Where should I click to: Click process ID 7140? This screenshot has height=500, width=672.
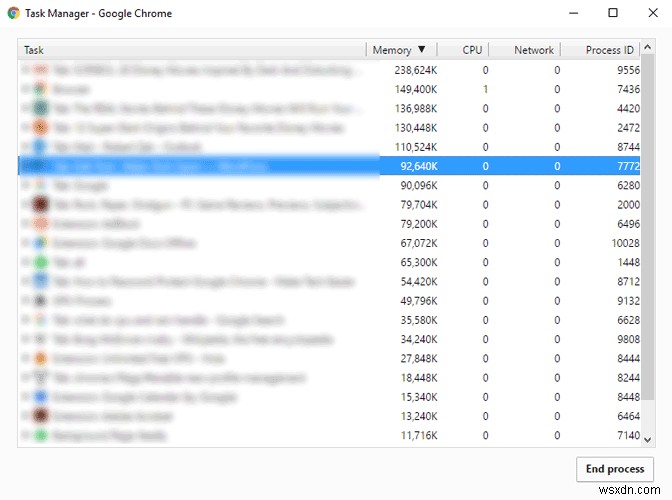tap(628, 436)
